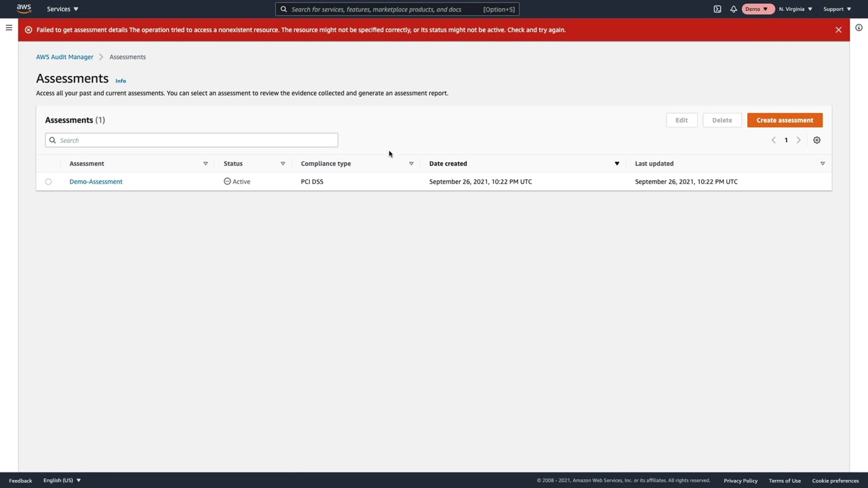This screenshot has height=488, width=868.
Task: Open the AWS home logo
Action: (x=24, y=9)
